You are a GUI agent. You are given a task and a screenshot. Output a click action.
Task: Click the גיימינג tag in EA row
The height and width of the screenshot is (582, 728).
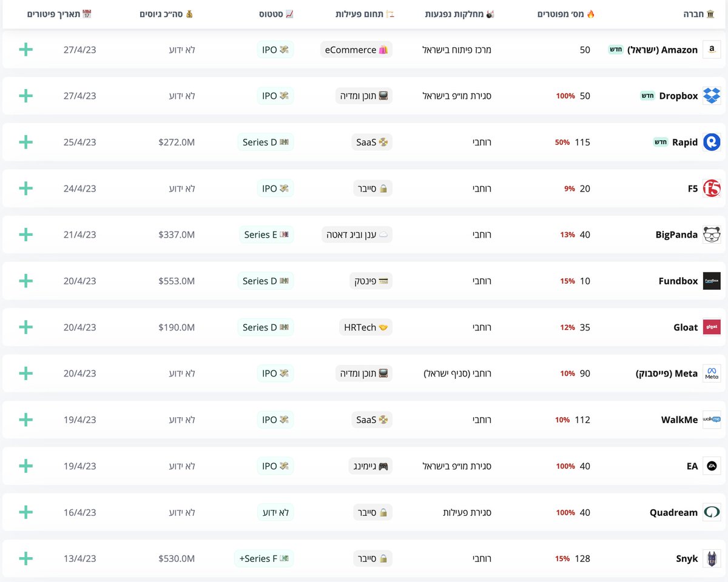coord(371,466)
